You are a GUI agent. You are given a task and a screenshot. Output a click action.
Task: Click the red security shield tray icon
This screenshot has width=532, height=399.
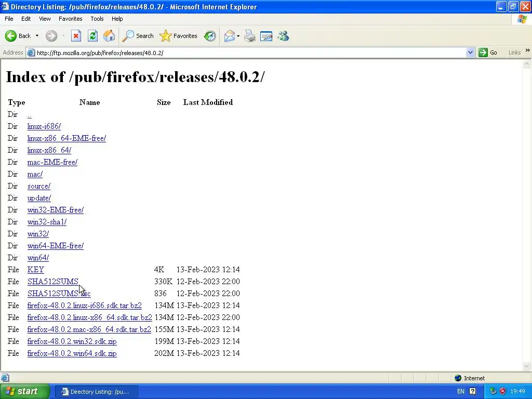click(502, 392)
